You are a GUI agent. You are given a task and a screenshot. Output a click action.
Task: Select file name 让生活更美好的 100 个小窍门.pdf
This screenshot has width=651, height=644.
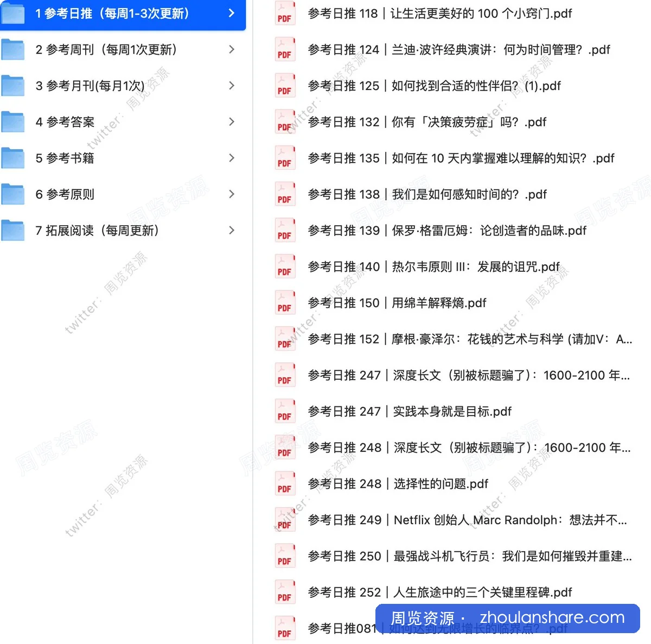pyautogui.click(x=481, y=14)
